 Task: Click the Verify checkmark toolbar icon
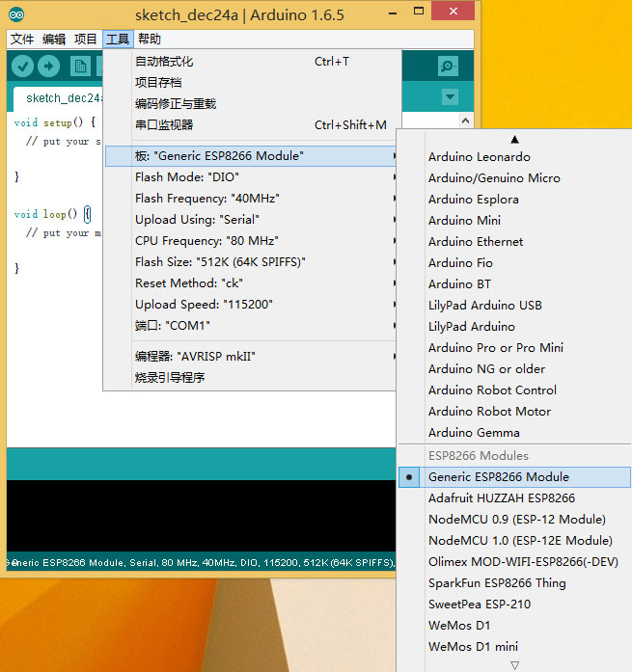(x=22, y=67)
